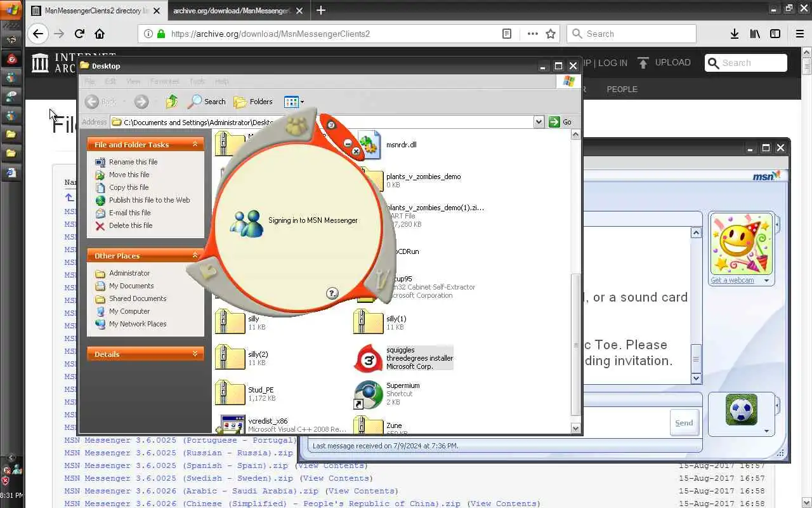
Task: Select the silly(1) zip folder
Action: 369,321
